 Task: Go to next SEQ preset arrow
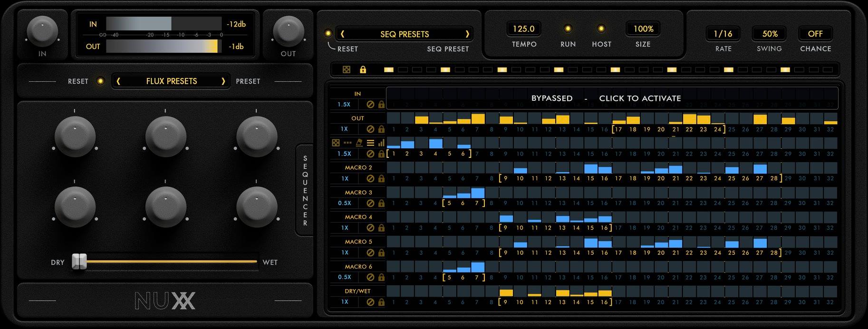pyautogui.click(x=467, y=34)
